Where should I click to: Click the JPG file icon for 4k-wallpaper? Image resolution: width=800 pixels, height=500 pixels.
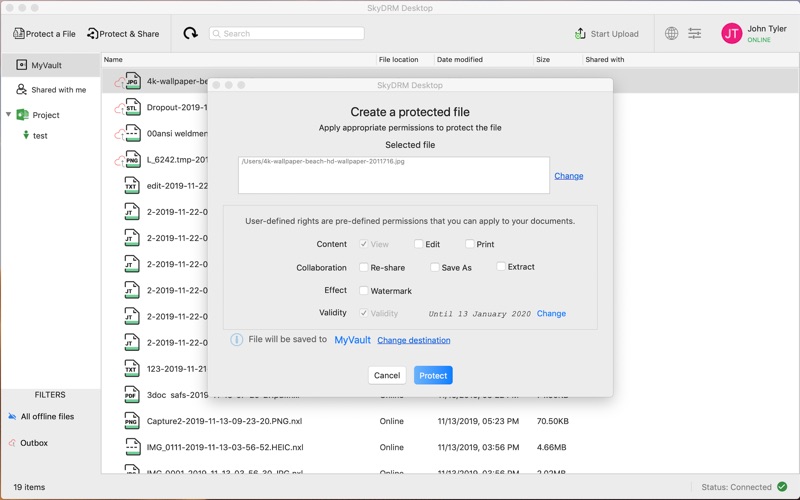click(x=133, y=81)
